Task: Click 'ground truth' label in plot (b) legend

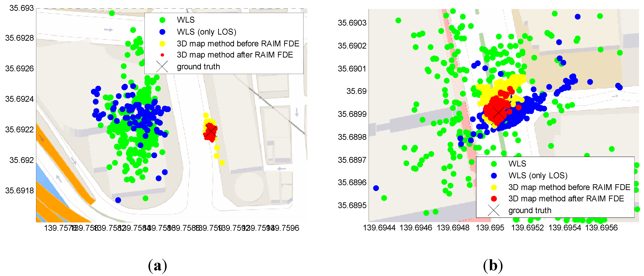Action: tap(530, 210)
